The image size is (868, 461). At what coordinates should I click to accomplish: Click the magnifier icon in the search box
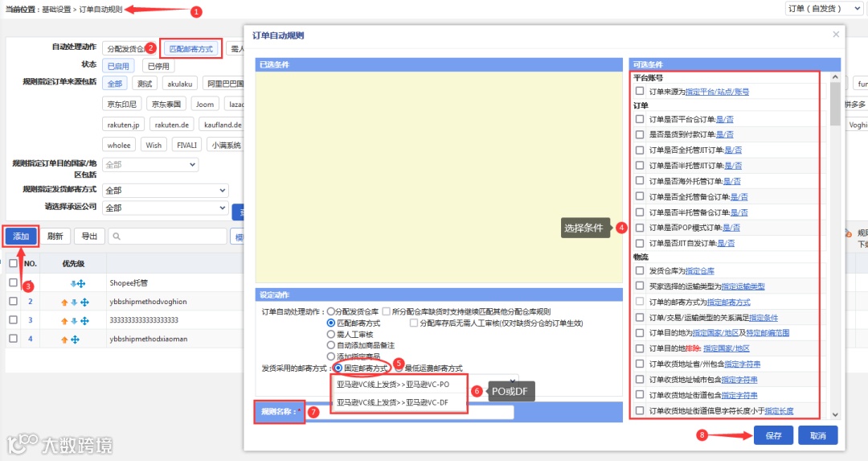[x=117, y=237]
